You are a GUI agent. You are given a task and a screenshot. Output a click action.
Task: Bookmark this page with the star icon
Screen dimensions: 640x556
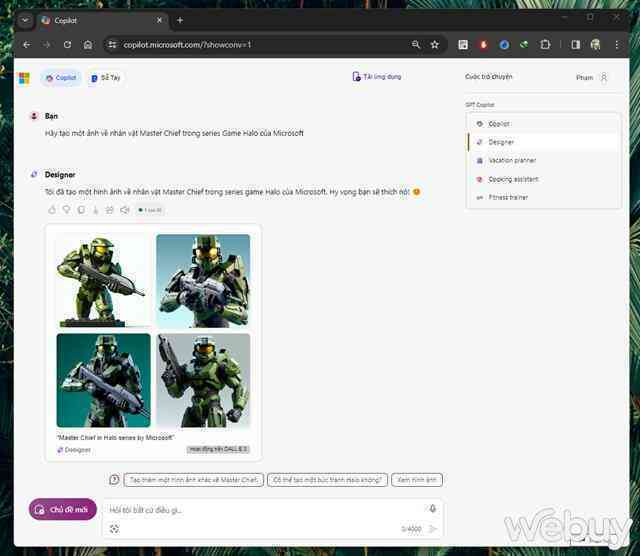[435, 44]
